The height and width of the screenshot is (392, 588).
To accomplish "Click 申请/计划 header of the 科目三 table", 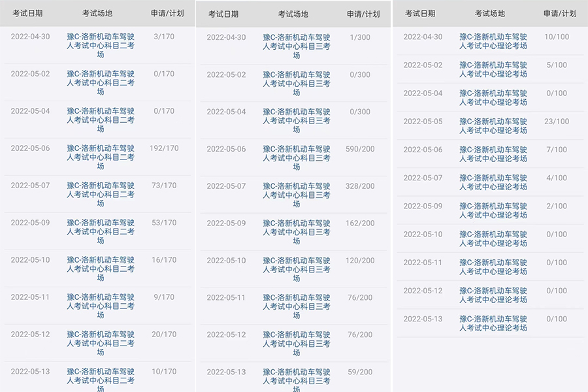I will tap(363, 14).
